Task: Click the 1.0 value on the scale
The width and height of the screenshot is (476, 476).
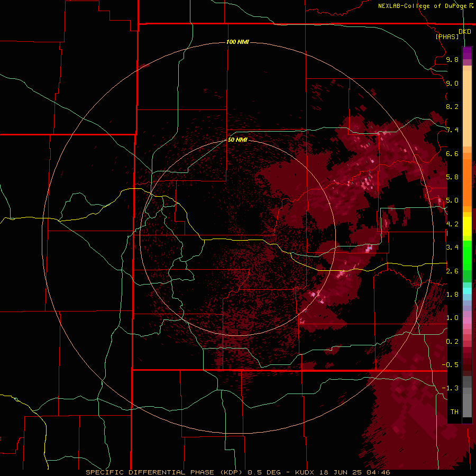Action: click(452, 318)
